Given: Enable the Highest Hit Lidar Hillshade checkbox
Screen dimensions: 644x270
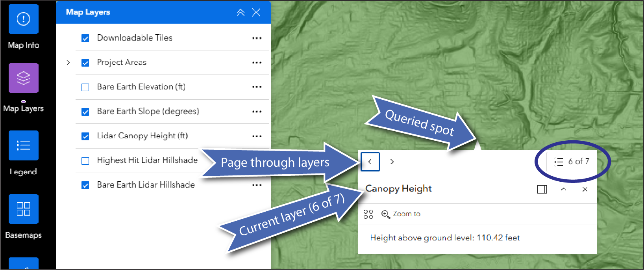Looking at the screenshot, I should [85, 160].
